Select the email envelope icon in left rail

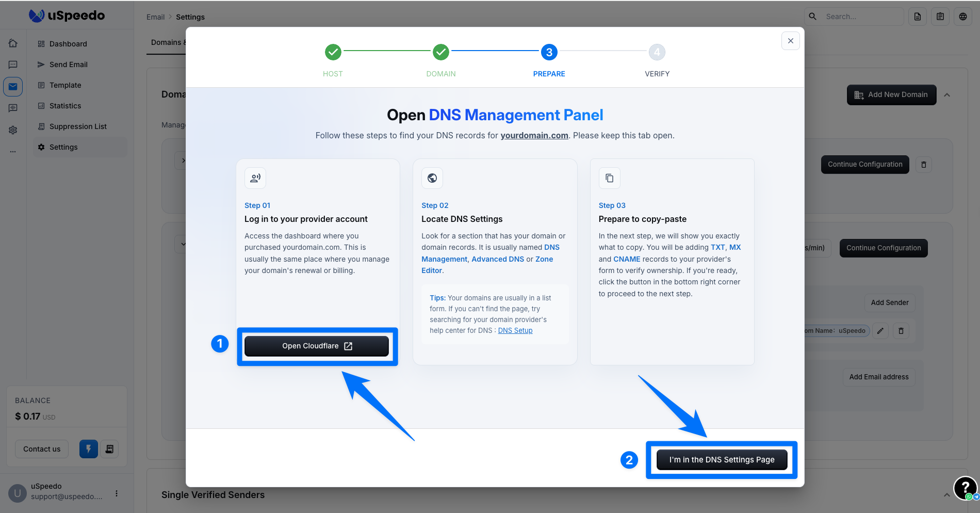[x=13, y=86]
